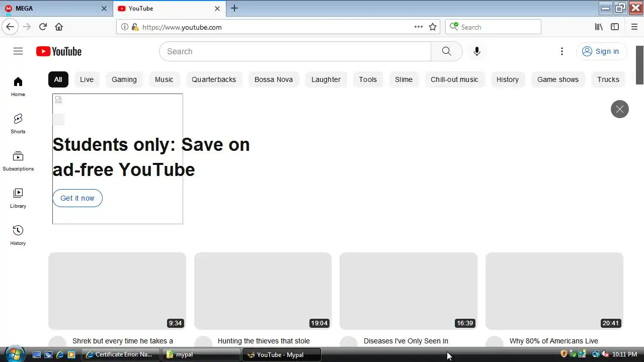
Task: Go to Home in YouTube sidebar
Action: pos(18,86)
